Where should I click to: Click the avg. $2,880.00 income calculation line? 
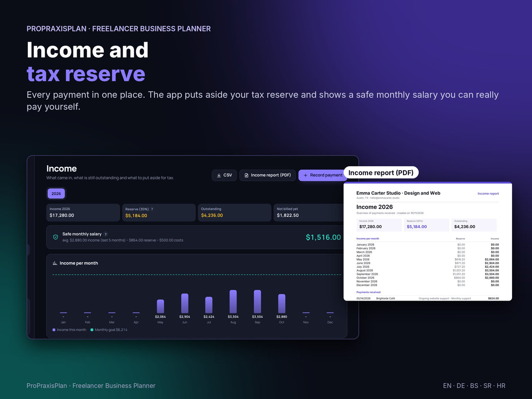pos(123,240)
